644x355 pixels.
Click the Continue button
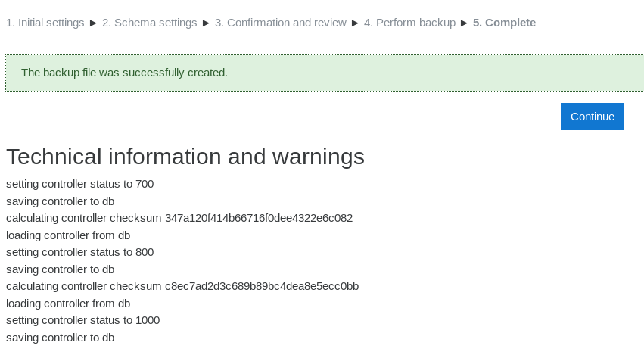tap(593, 117)
